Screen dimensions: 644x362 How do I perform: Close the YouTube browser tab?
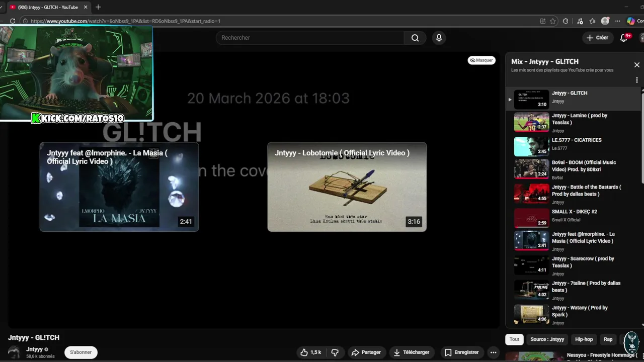(x=85, y=7)
